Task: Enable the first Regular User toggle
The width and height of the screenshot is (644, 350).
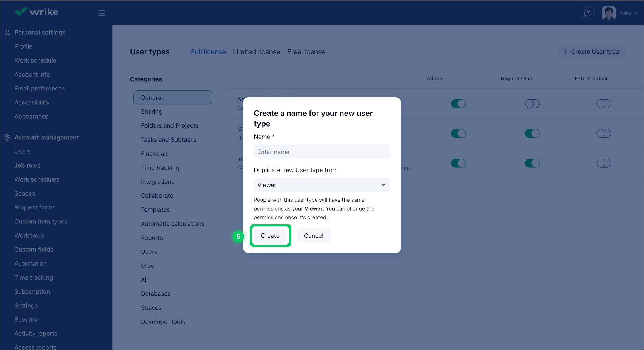Action: [532, 104]
